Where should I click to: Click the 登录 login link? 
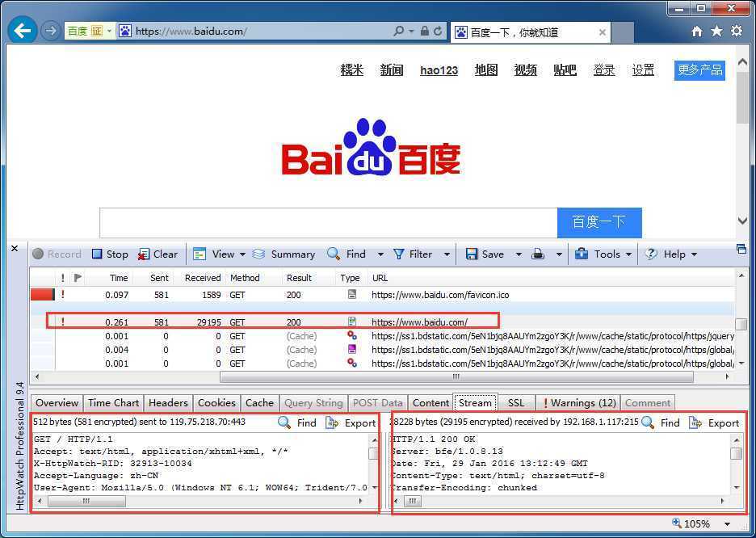pos(604,70)
